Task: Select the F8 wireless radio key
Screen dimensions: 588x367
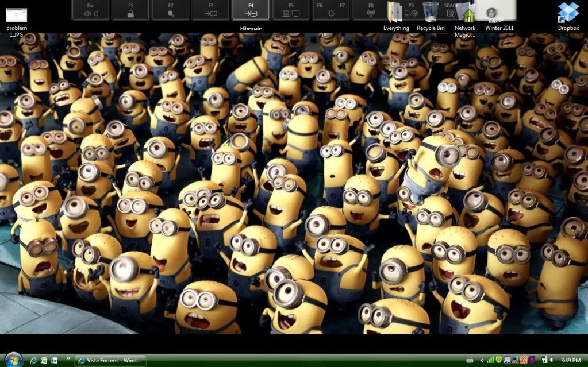Action: tap(371, 10)
